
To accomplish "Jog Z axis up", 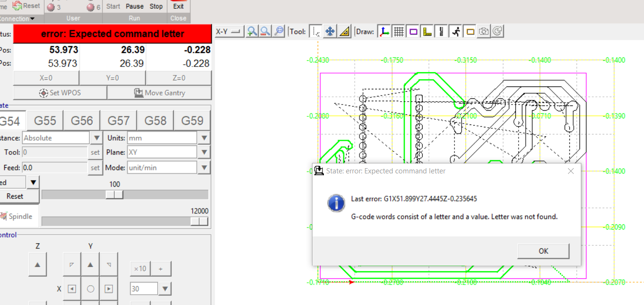I will [x=38, y=264].
